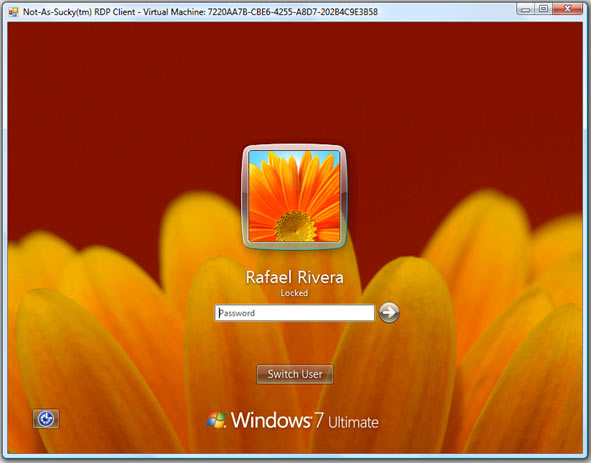
Task: Click into the Password field
Action: point(295,313)
